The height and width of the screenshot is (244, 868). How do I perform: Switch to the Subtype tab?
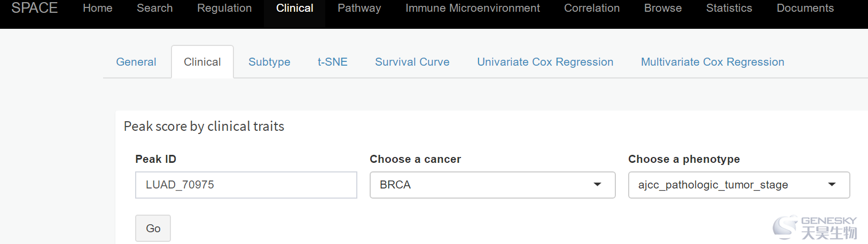point(269,62)
